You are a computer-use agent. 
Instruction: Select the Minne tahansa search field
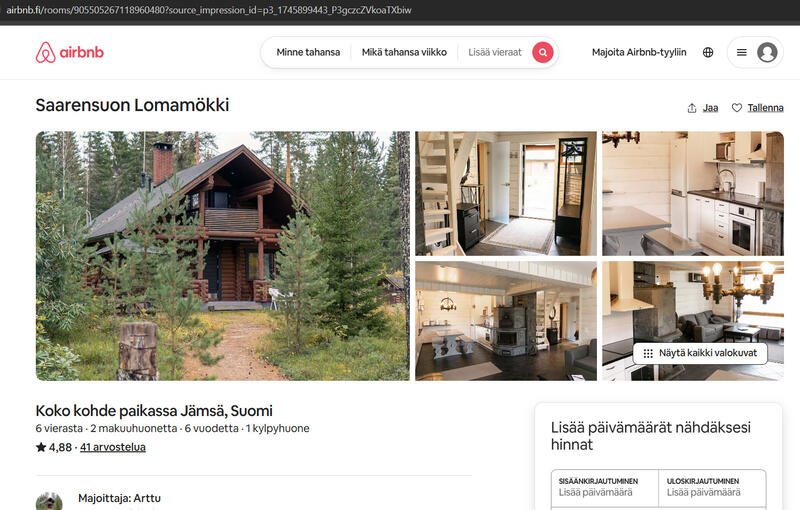[x=308, y=52]
